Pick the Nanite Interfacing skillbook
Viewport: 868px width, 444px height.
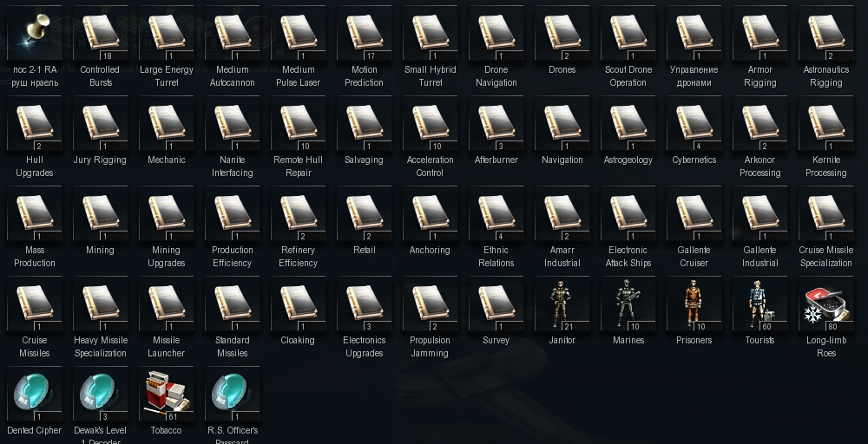click(x=233, y=123)
